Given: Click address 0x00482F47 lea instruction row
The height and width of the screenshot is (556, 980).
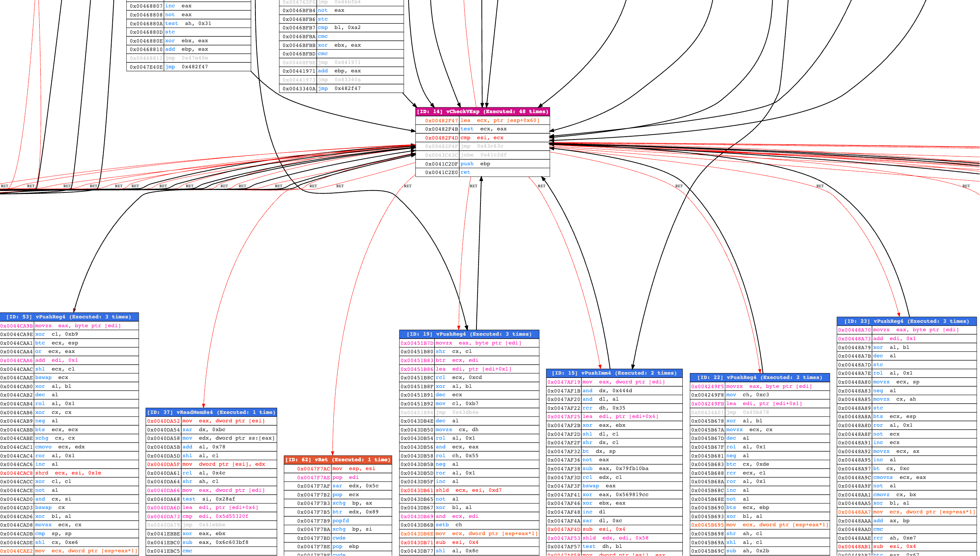Looking at the screenshot, I should click(482, 120).
